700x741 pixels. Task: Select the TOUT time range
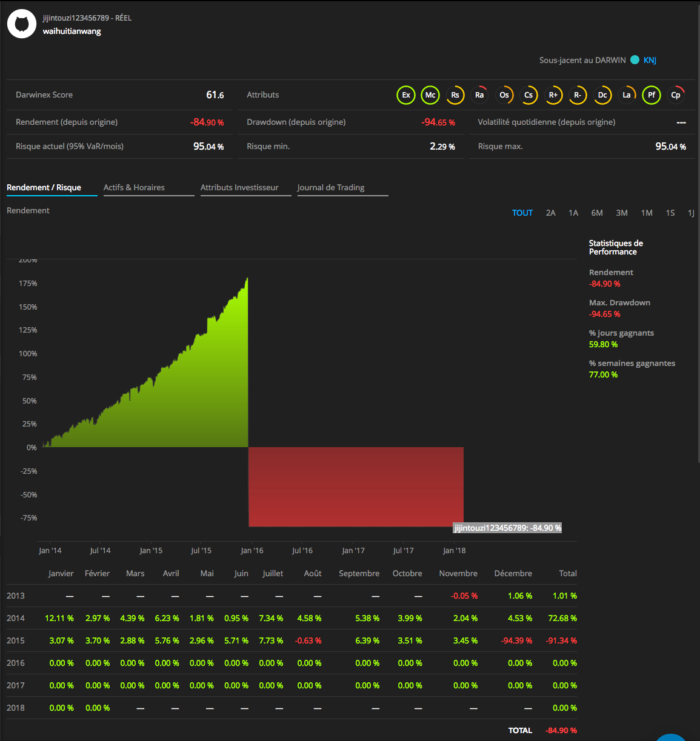[x=522, y=213]
